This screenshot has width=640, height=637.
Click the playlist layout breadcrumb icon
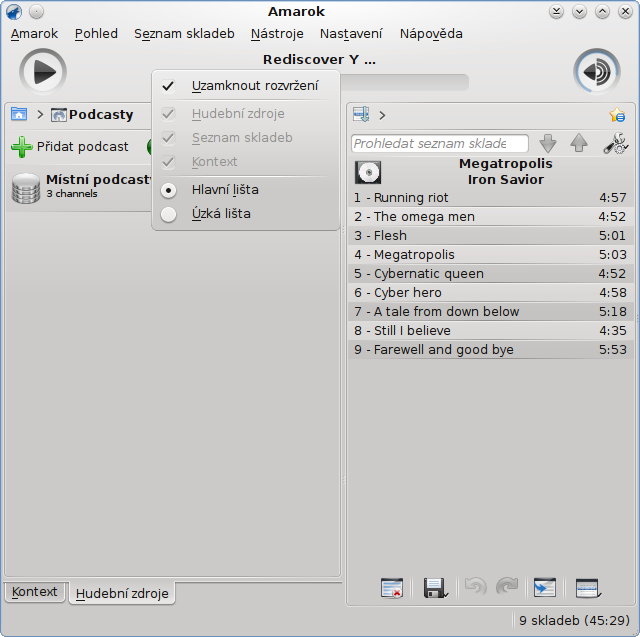click(x=361, y=115)
